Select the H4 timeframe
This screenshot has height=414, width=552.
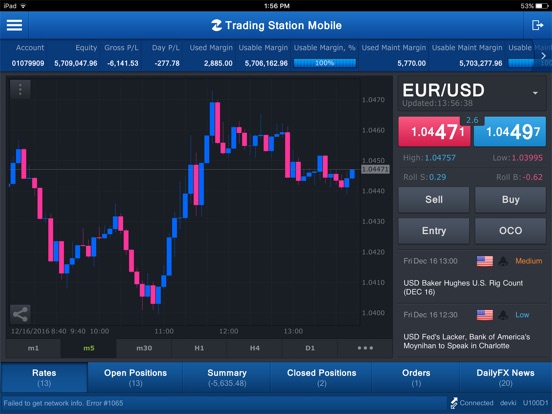[255, 348]
